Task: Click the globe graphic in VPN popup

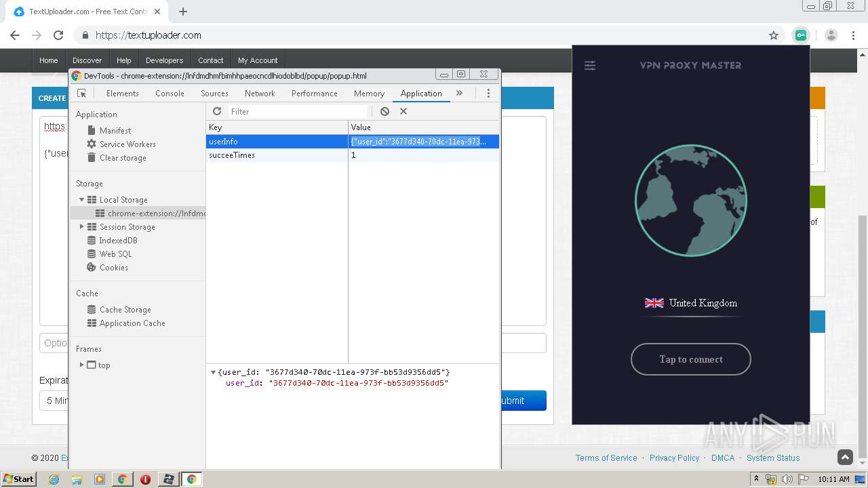Action: [691, 201]
